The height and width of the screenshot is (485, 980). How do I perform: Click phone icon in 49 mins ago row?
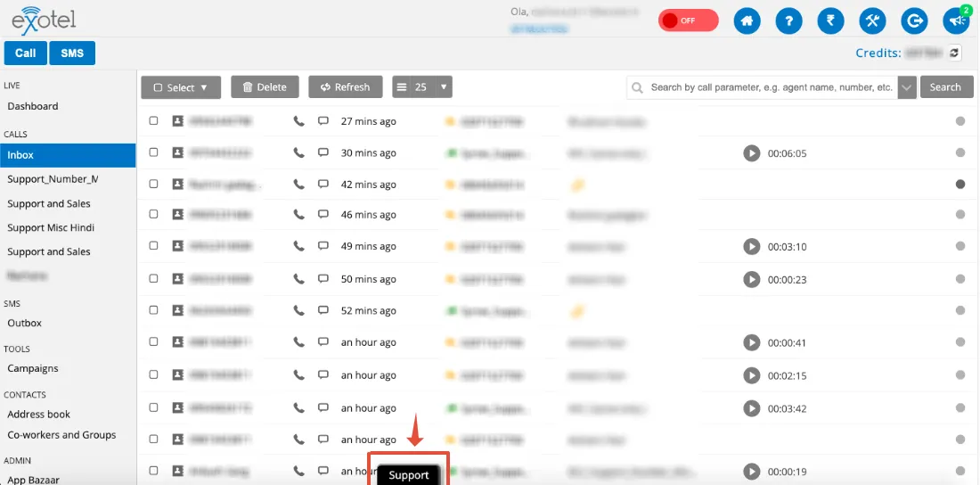[x=298, y=246]
